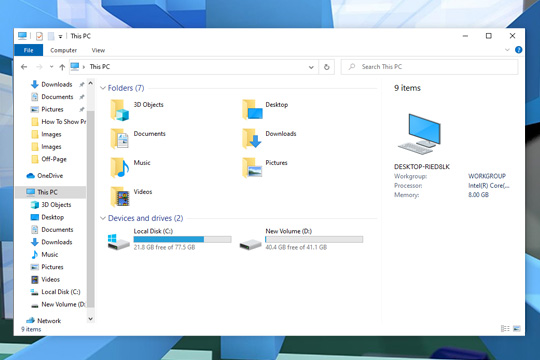Open the Documents folder icon in main pane
The height and width of the screenshot is (360, 540).
click(120, 138)
